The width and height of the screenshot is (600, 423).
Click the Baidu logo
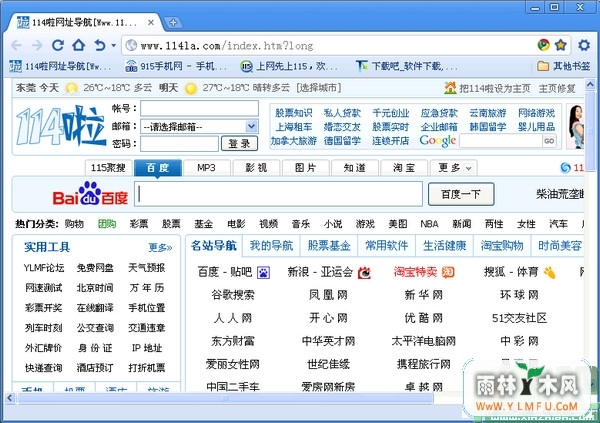pos(90,194)
